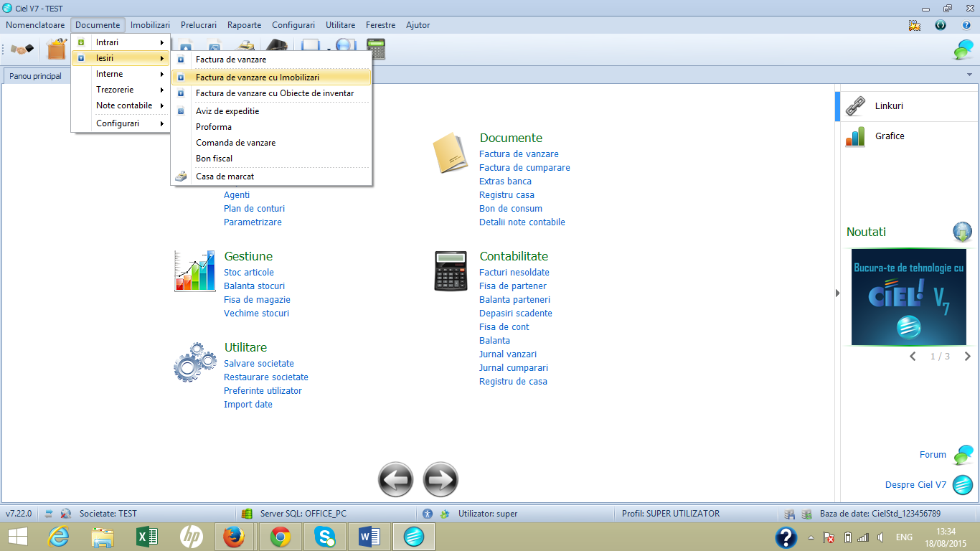Open Jurnal vanzari link
Image resolution: width=980 pixels, height=551 pixels.
pos(508,354)
